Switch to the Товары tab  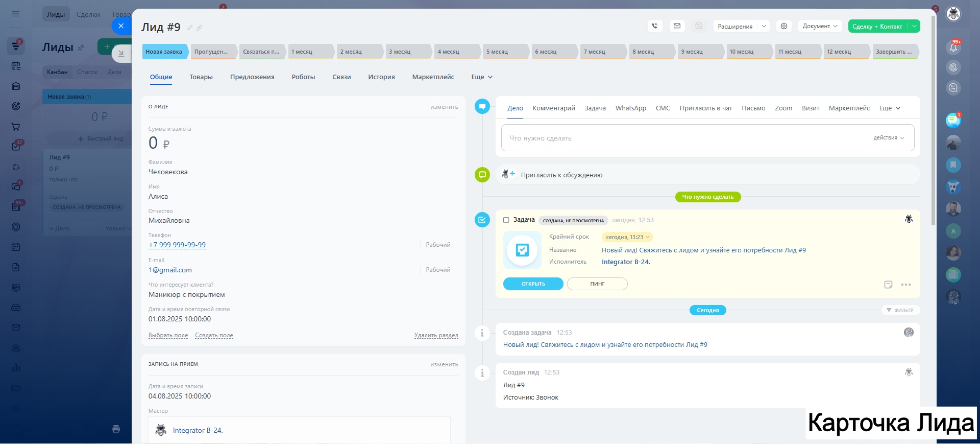[201, 77]
